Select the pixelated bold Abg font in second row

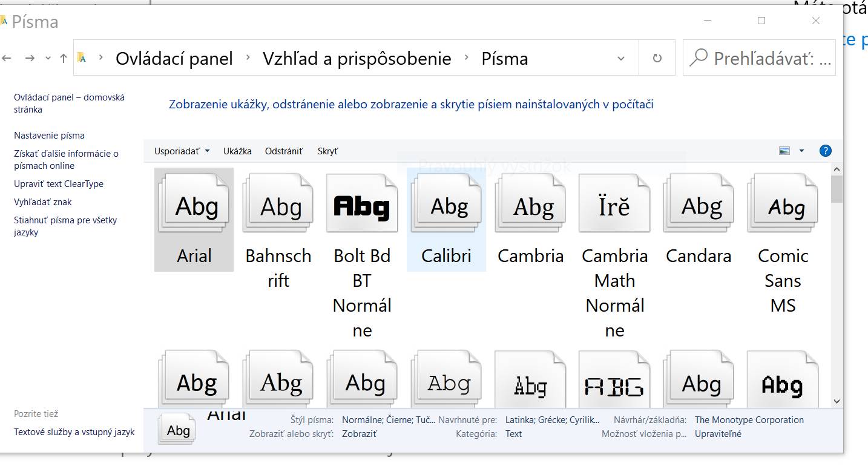783,379
